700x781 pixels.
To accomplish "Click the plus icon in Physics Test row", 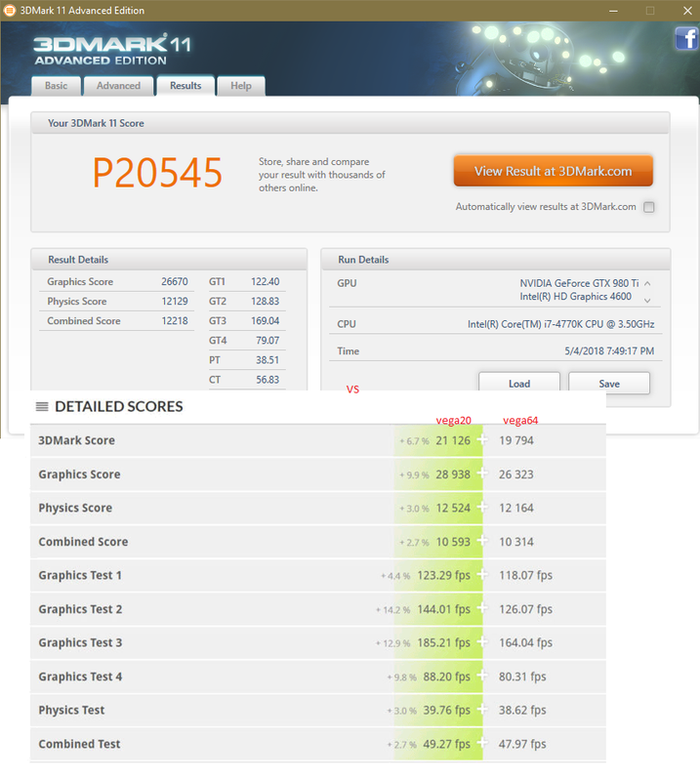I will 482,710.
